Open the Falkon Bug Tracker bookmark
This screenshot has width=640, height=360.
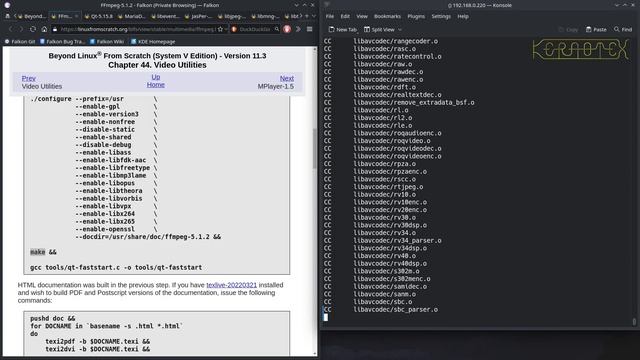pos(62,42)
